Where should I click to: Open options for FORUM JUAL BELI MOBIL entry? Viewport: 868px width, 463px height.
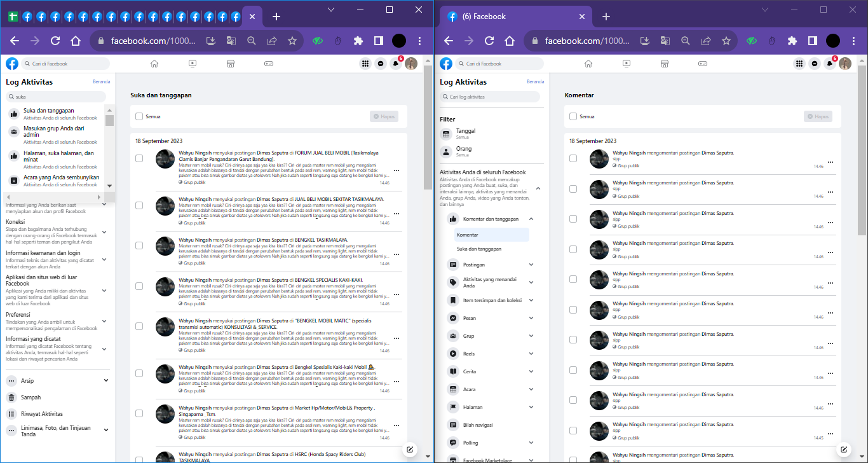(x=397, y=170)
